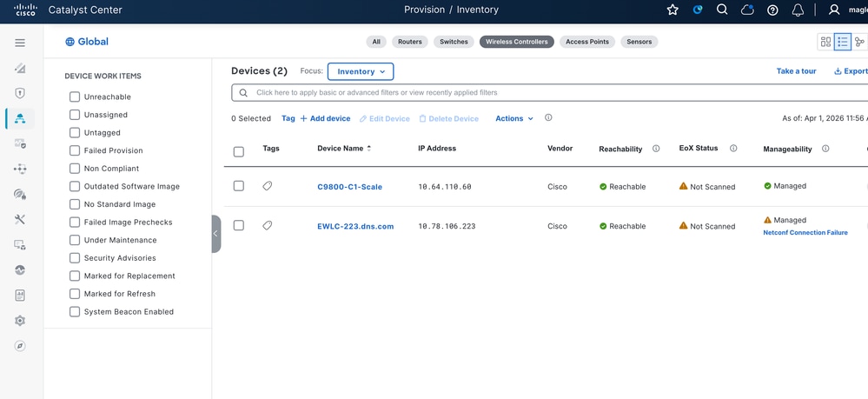Select the Routers filter tab
This screenshot has height=399, width=868.
tap(409, 42)
